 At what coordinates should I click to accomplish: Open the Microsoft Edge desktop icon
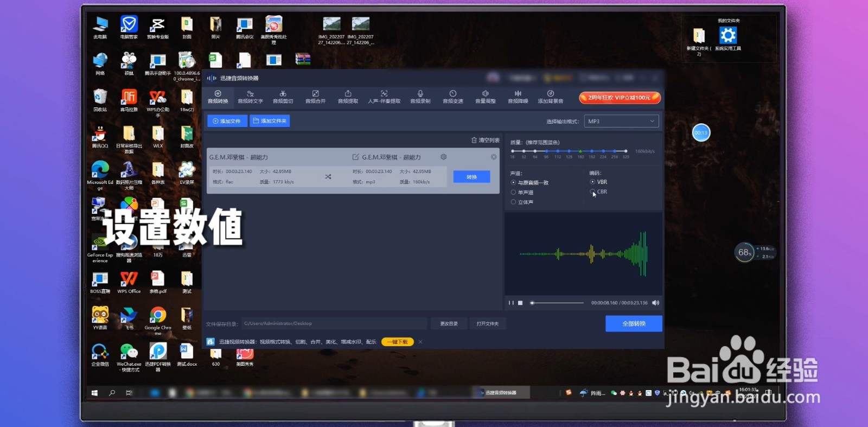tap(100, 175)
